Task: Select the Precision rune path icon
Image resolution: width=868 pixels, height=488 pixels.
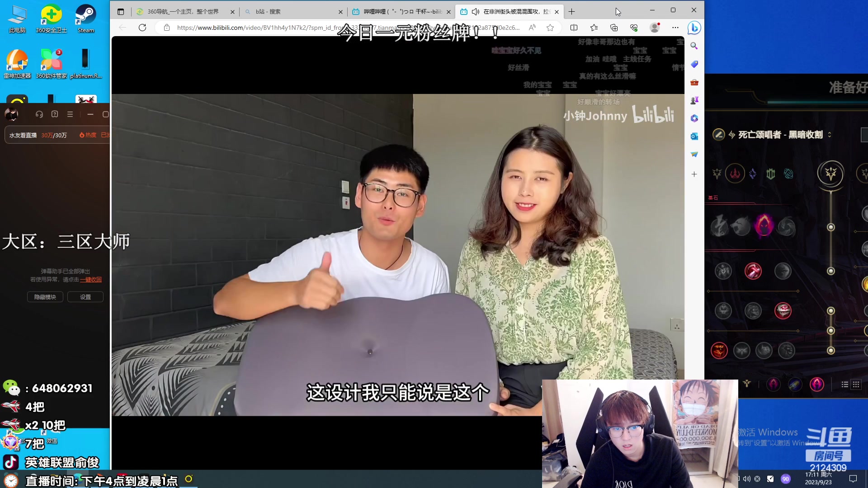Action: click(x=717, y=174)
